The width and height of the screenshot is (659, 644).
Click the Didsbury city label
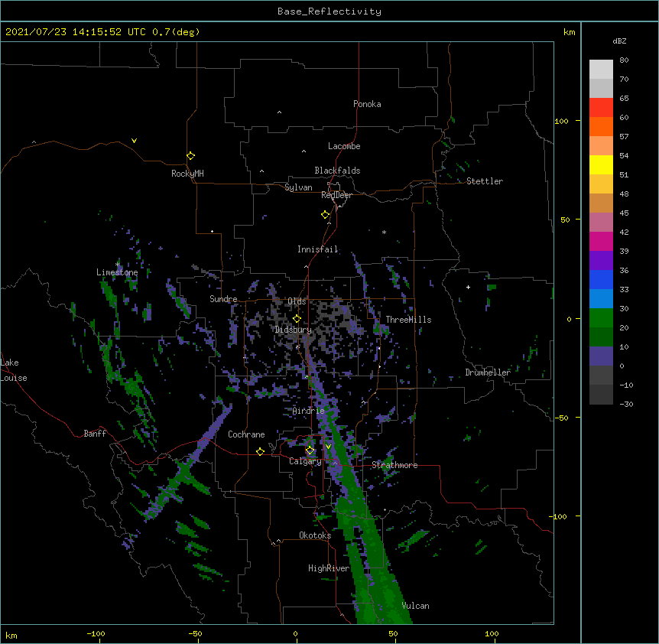point(294,330)
